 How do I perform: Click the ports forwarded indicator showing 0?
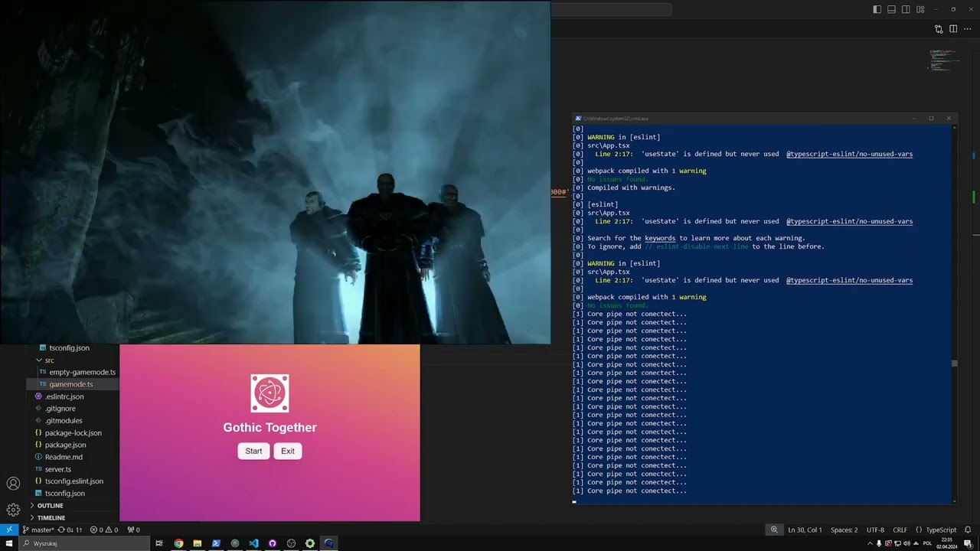tap(133, 530)
